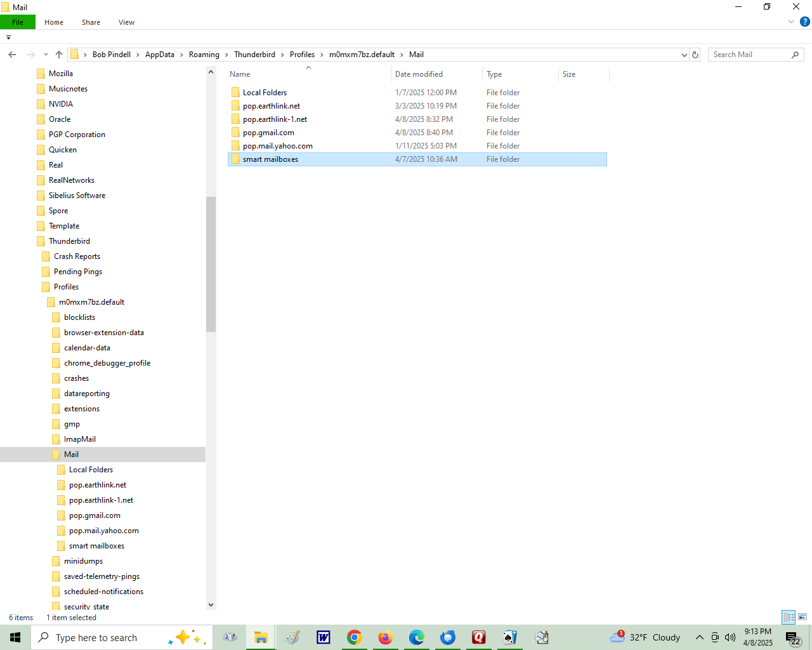The width and height of the screenshot is (812, 650).
Task: Select Thunderbird in navigation tree
Action: (69, 241)
